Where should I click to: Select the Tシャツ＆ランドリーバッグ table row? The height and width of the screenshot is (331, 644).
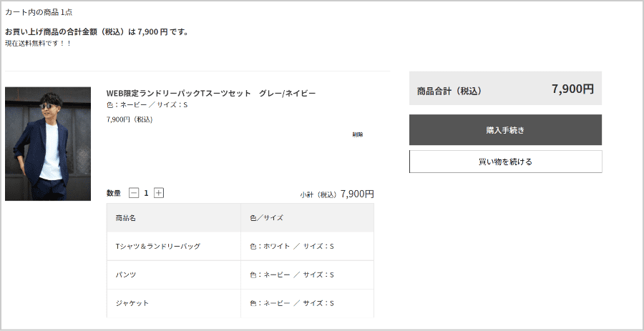point(240,246)
